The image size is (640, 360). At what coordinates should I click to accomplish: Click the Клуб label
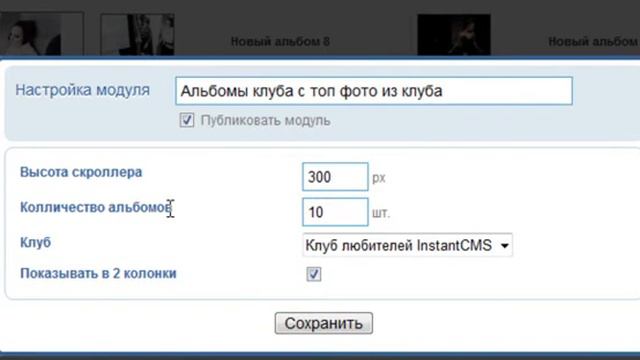coord(36,242)
